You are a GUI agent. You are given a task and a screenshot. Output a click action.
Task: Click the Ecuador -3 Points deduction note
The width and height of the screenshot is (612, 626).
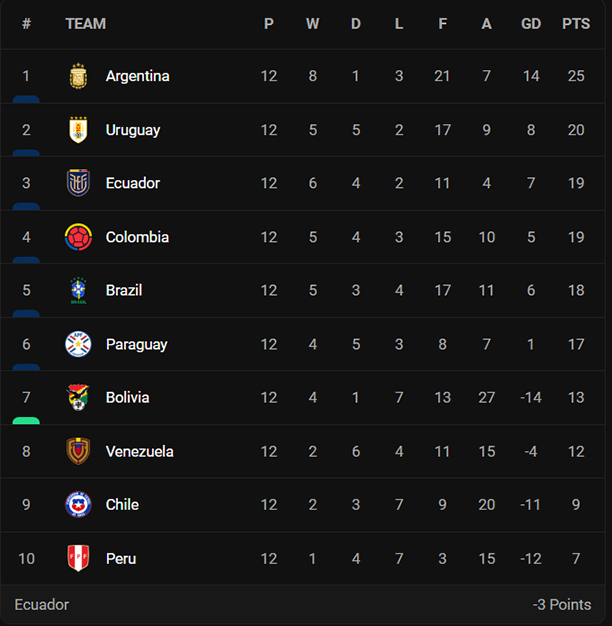(561, 605)
